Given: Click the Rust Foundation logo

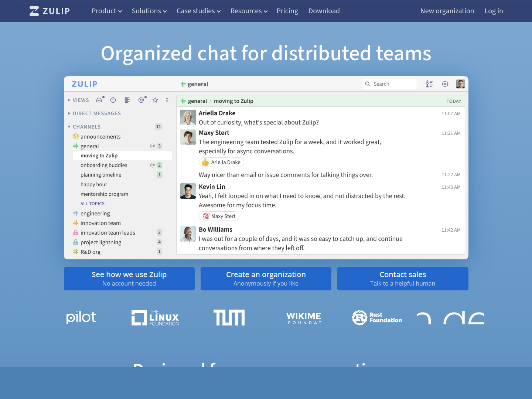Looking at the screenshot, I should 377,318.
